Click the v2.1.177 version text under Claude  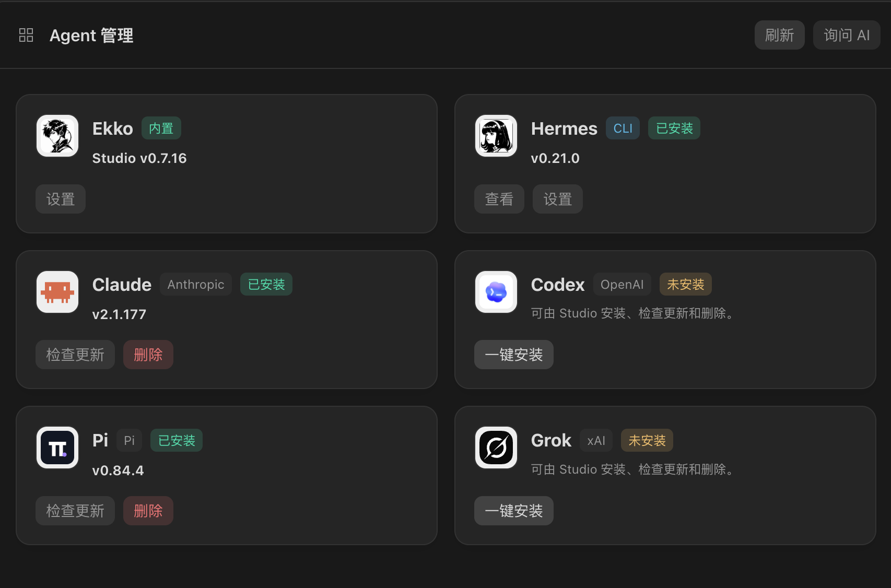coord(119,314)
